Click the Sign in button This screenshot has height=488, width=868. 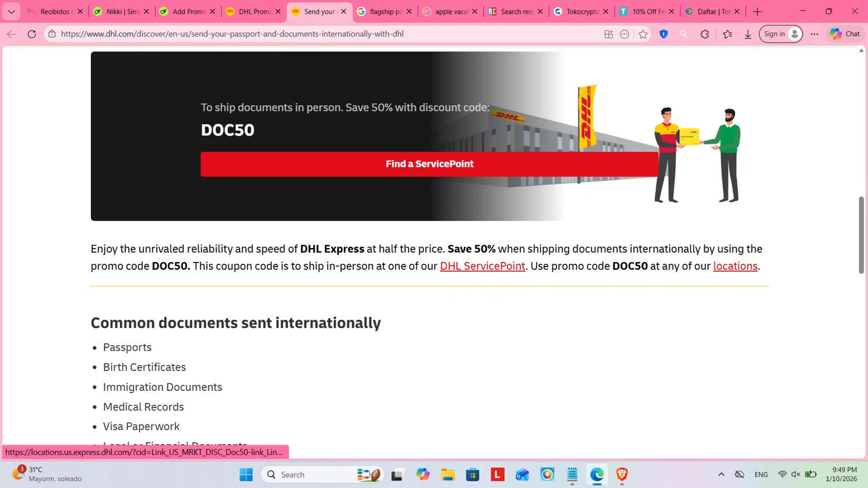pyautogui.click(x=781, y=34)
